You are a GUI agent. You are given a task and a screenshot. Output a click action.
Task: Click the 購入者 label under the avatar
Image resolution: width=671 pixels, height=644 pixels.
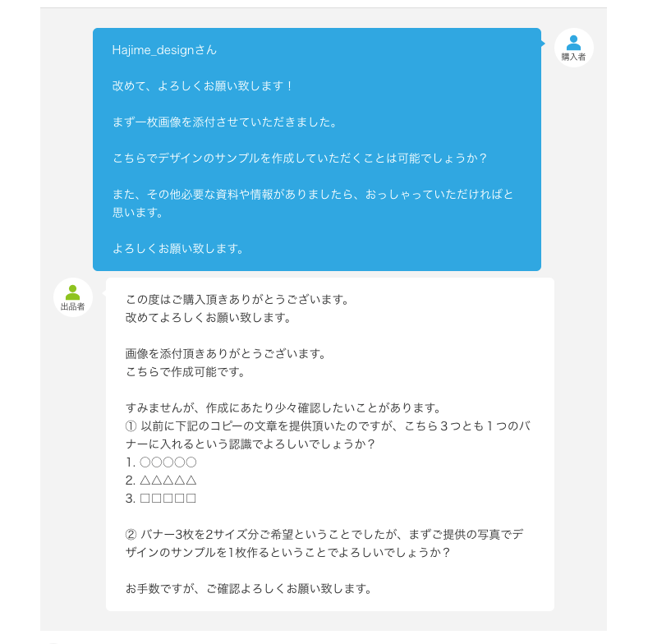pos(573,57)
